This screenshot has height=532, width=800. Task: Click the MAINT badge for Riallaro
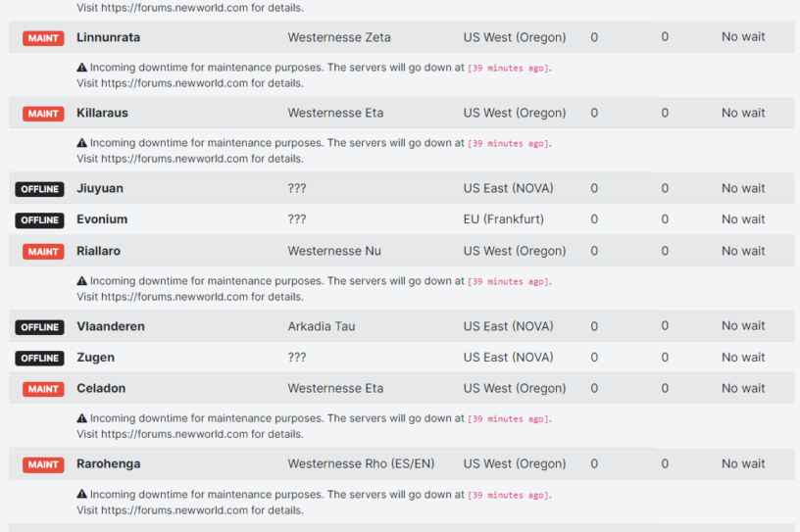point(43,252)
